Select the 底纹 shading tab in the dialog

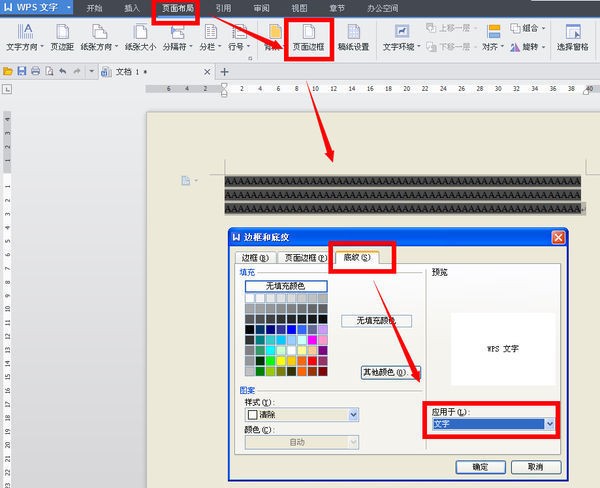point(357,257)
